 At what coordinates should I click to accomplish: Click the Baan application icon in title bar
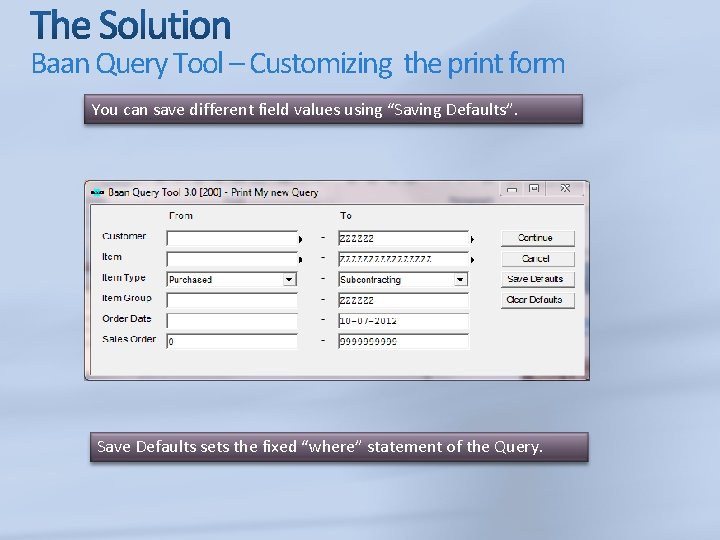tap(97, 192)
